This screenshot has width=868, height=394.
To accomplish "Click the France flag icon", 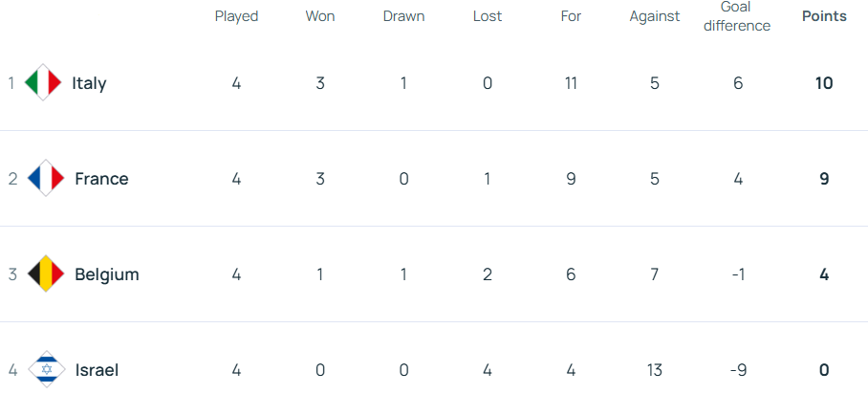I will tap(46, 179).
